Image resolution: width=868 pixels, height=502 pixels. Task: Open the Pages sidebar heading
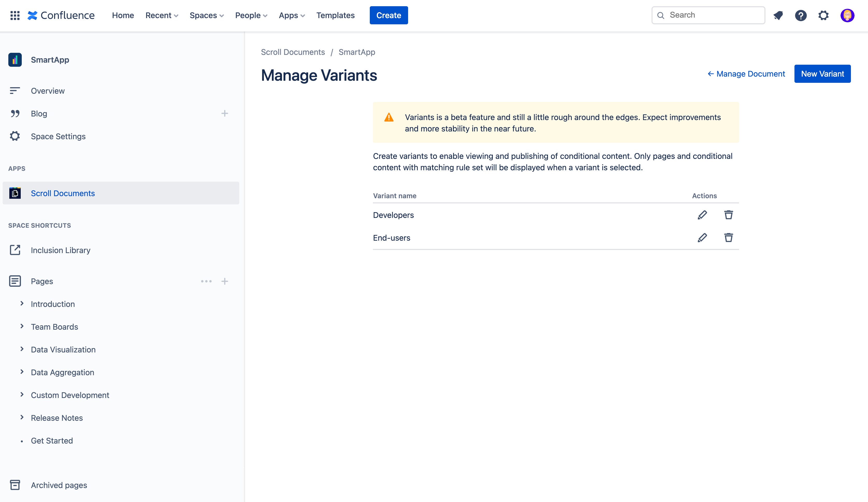42,281
